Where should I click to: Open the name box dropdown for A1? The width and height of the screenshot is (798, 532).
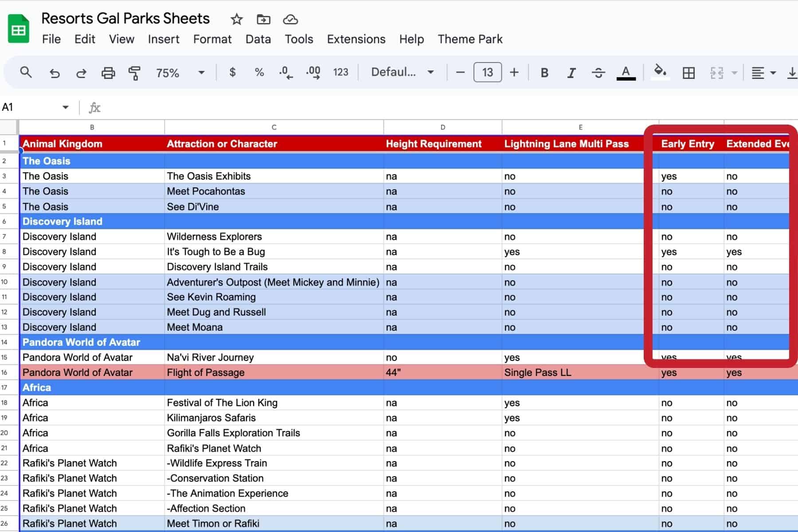[x=65, y=107]
